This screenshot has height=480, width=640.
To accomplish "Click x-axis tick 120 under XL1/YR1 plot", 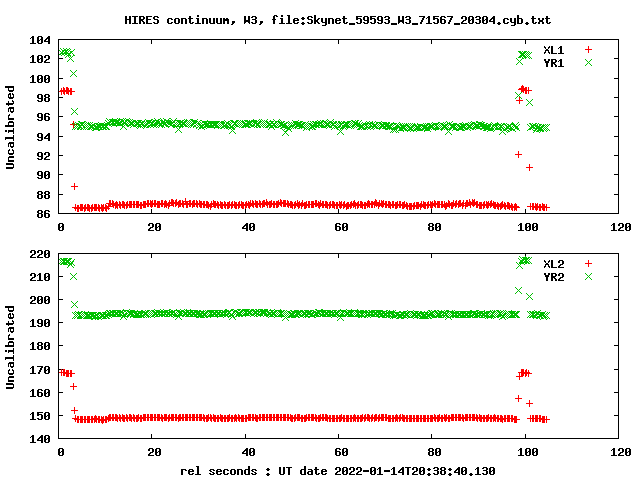I will (621, 227).
